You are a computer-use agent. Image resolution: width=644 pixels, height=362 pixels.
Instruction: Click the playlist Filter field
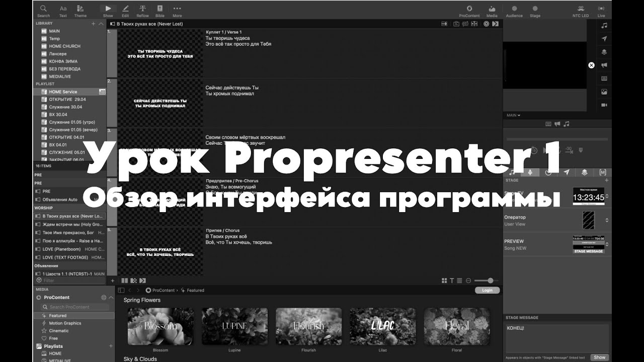[70, 281]
